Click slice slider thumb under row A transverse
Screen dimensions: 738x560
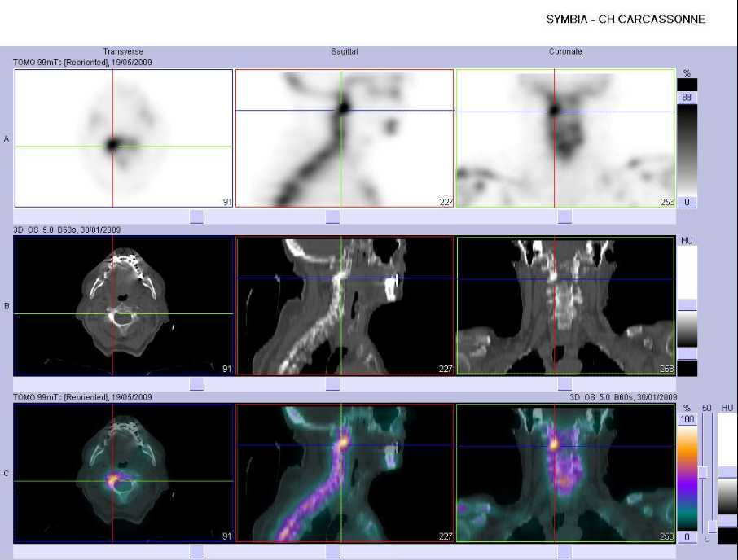coord(196,217)
